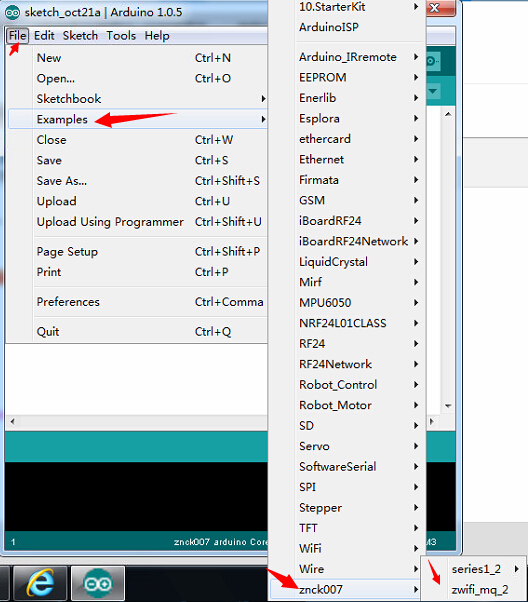Click the editor vertical scrollbar up arrow

coord(448,114)
